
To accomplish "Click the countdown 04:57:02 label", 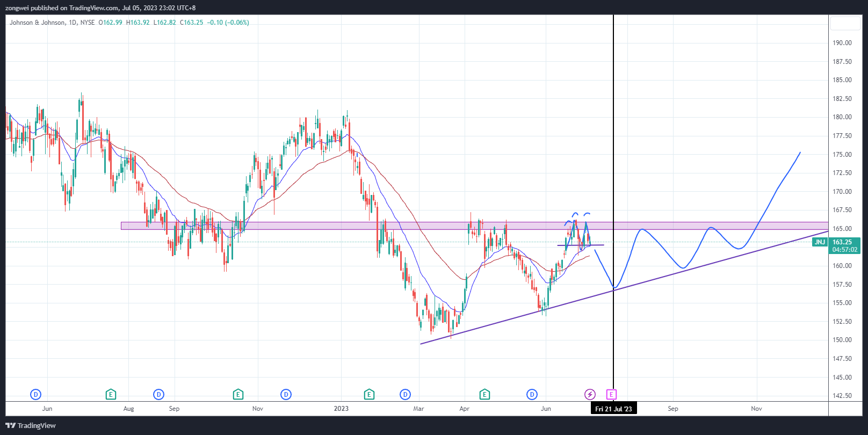I will pos(845,250).
